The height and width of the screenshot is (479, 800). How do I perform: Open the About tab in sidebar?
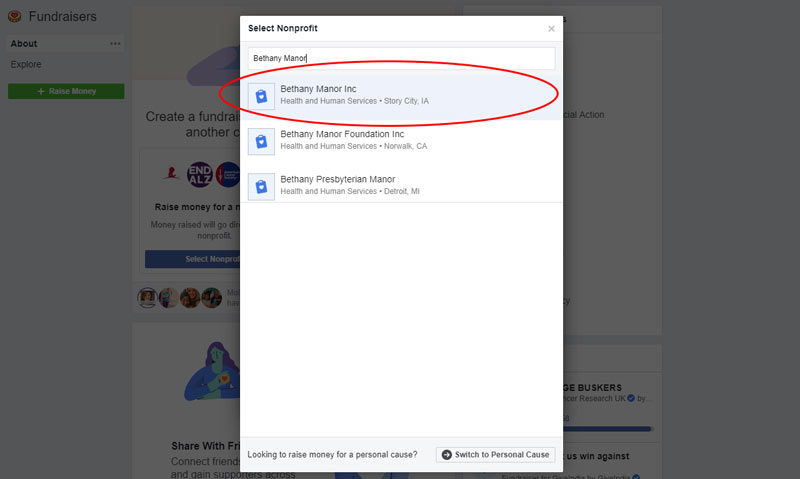point(65,44)
